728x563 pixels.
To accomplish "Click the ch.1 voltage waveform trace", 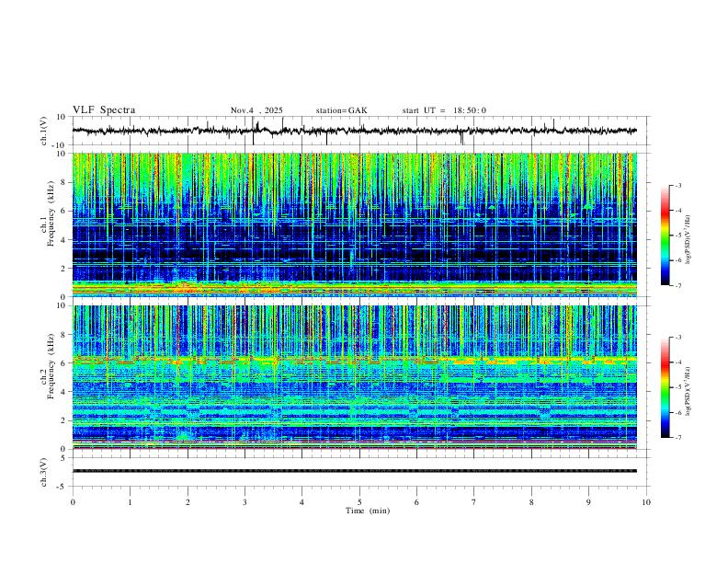I will pos(354,131).
